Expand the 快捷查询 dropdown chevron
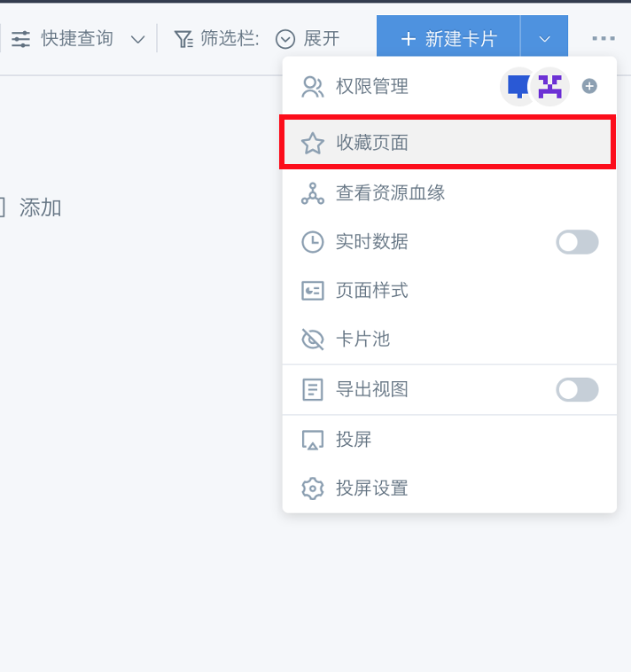Screen dimensions: 631x672 coord(137,39)
